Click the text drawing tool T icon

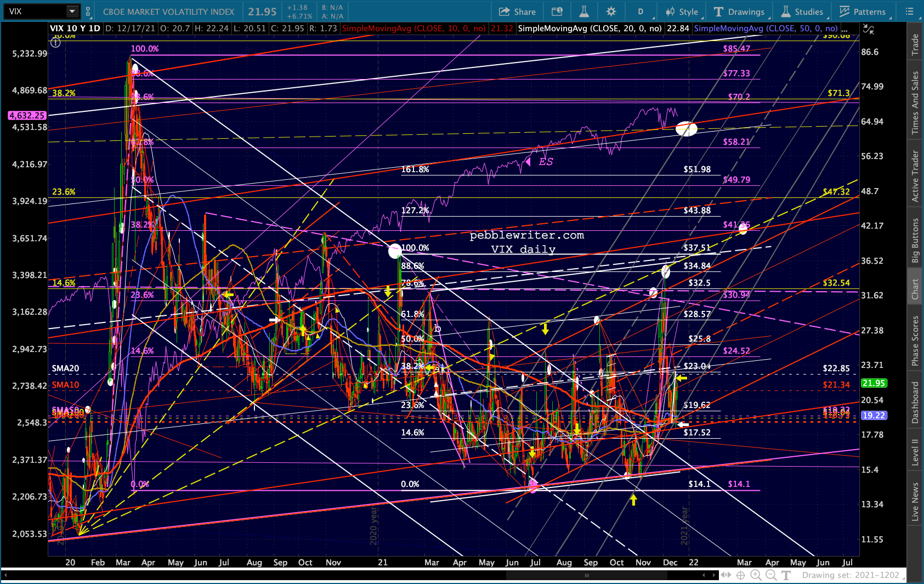(x=786, y=575)
